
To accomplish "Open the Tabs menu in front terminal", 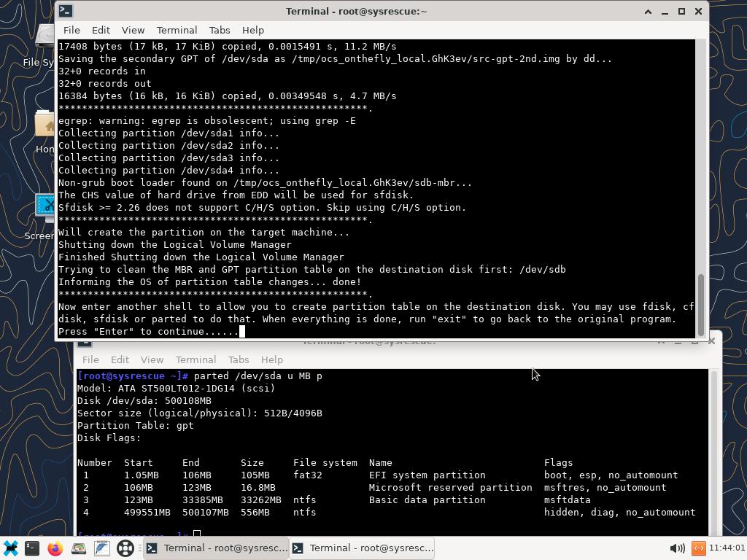I will [x=219, y=30].
